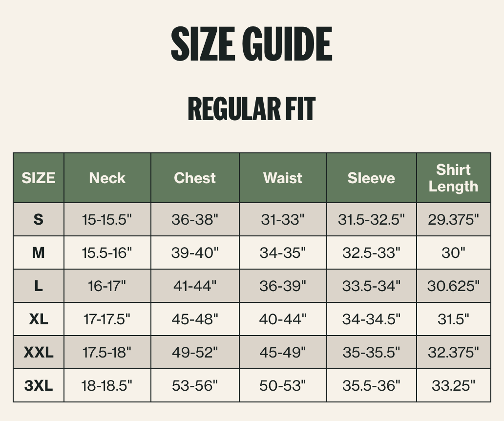Click the 36-39" waist cell

283,286
